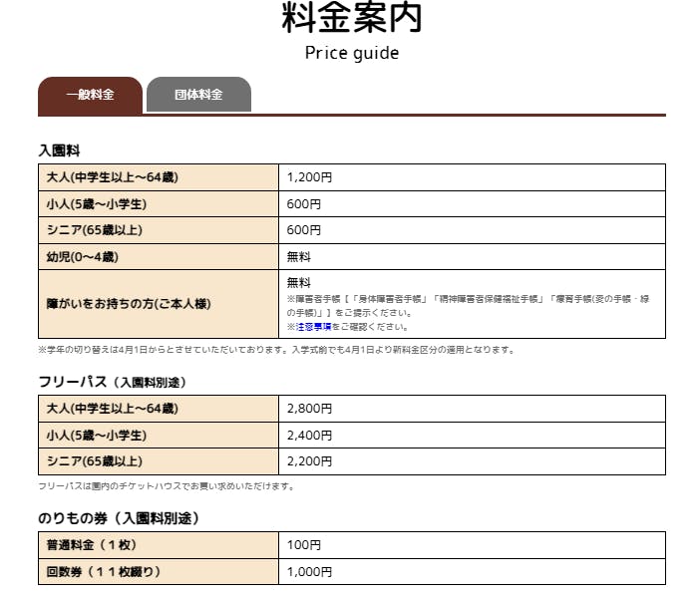Click the 入園料 section heading
The image size is (700, 598).
[58, 150]
